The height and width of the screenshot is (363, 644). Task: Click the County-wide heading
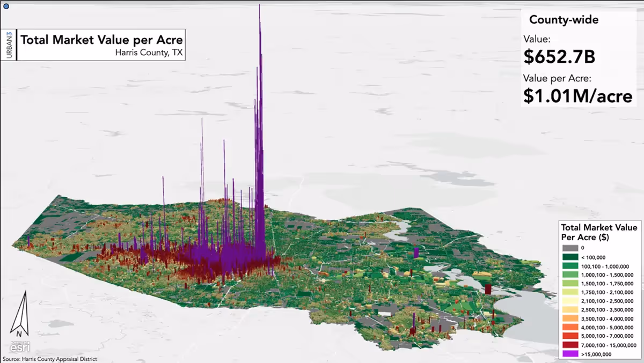563,20
